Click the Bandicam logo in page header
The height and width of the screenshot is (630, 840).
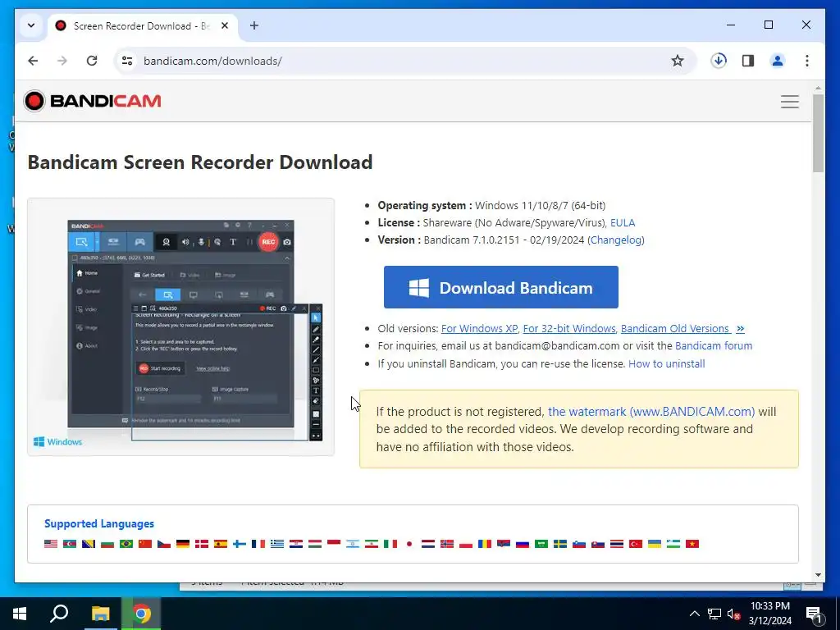coord(92,101)
